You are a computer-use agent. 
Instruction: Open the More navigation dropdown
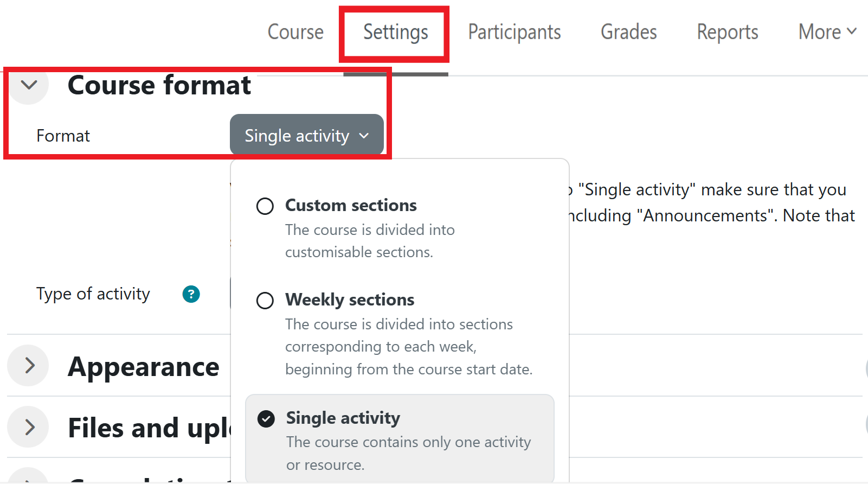tap(827, 32)
